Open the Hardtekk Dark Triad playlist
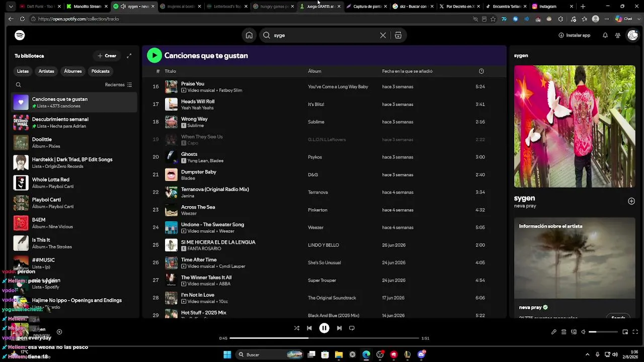Viewport: 644px width, 362px height. tap(74, 163)
